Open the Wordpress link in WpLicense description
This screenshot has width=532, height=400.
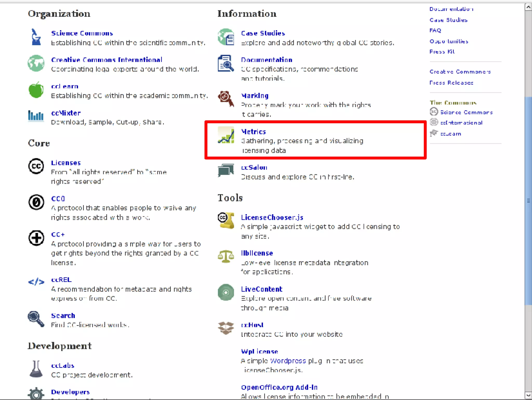pos(288,361)
